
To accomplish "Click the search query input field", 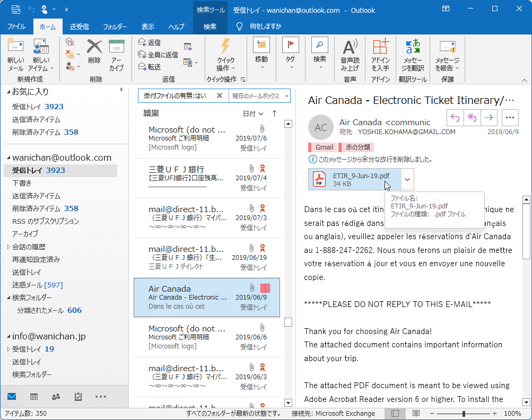I will (x=177, y=96).
